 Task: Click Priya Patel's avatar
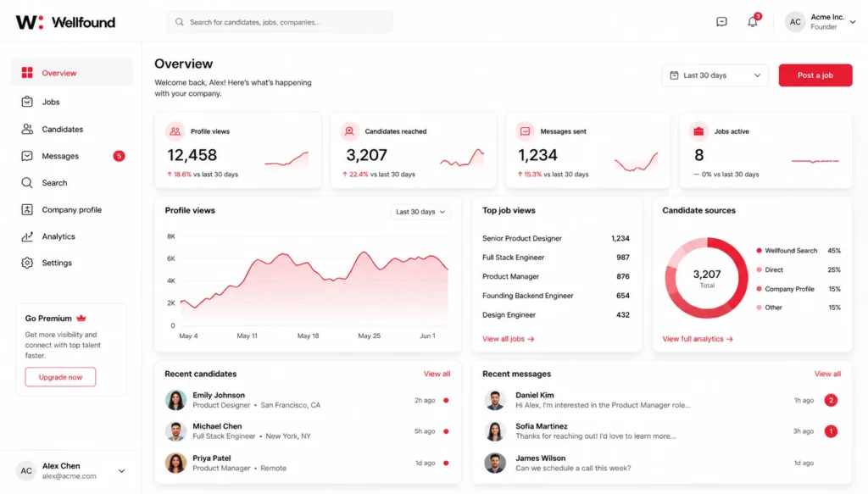point(175,463)
